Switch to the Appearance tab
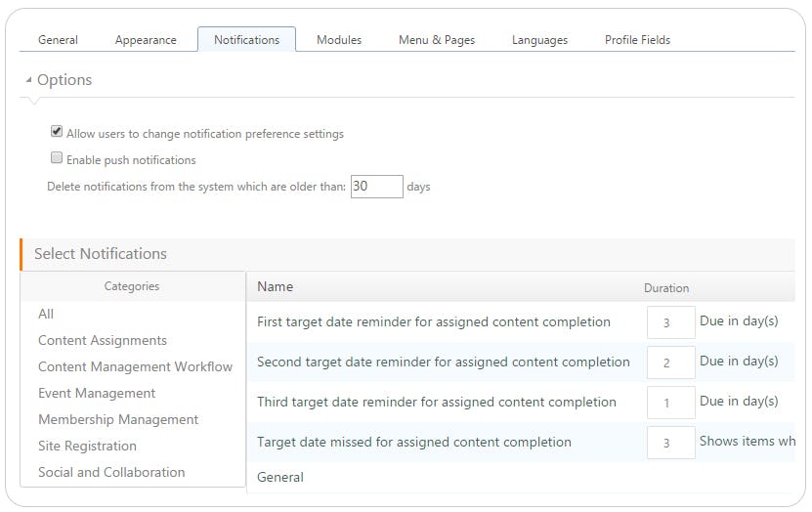812x512 pixels. (x=146, y=40)
